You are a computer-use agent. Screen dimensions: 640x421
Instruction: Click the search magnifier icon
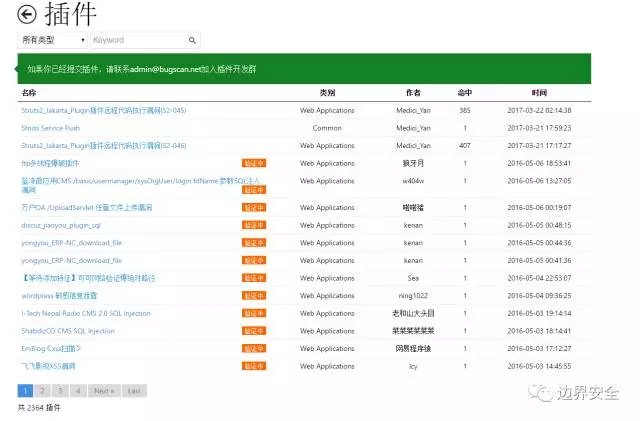point(193,40)
